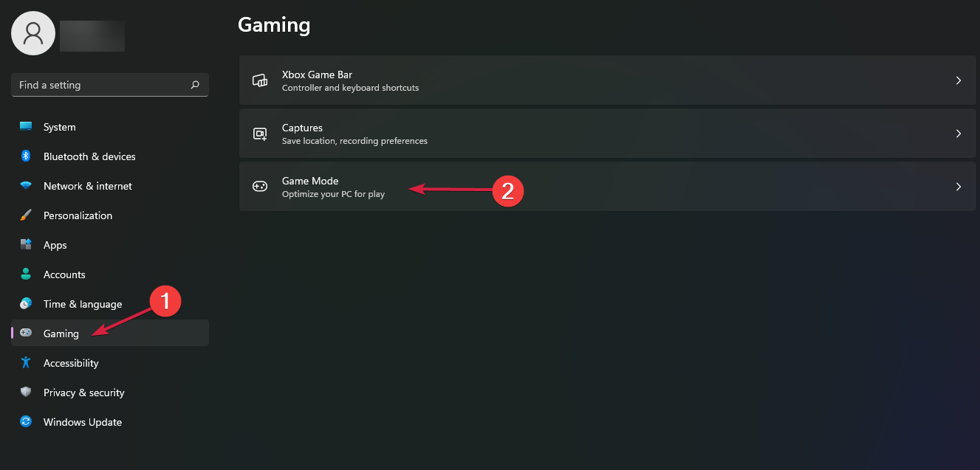
Task: Expand the Xbox Game Bar chevron
Action: [959, 80]
